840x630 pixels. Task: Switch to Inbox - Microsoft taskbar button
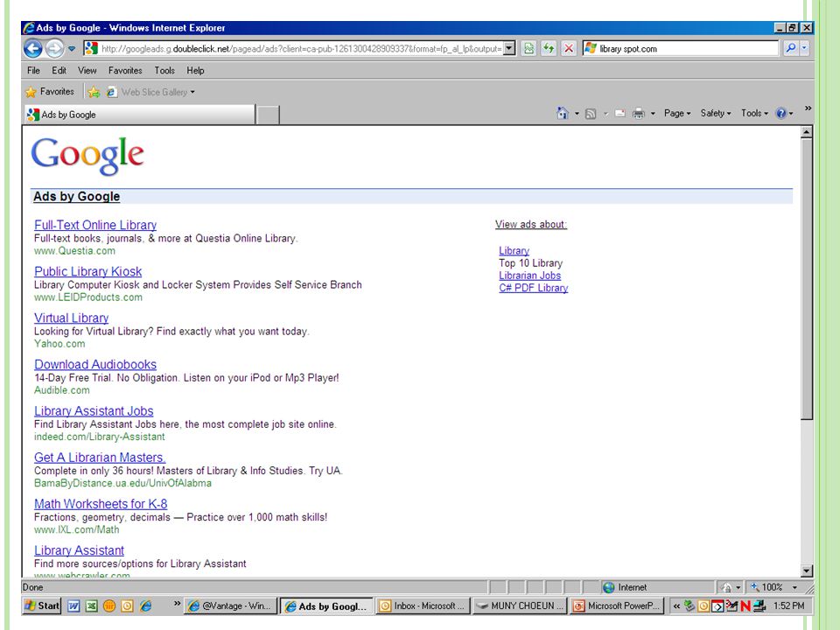(x=423, y=605)
